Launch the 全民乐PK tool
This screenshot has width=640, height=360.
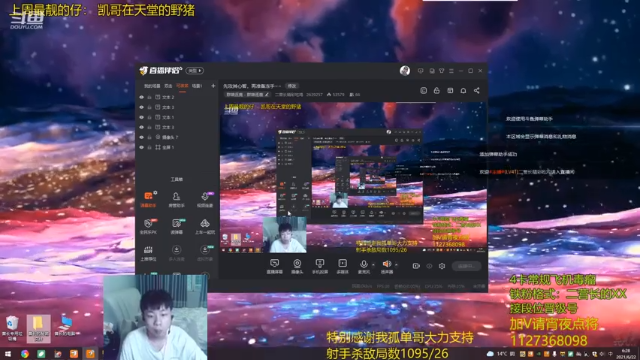[x=148, y=226]
